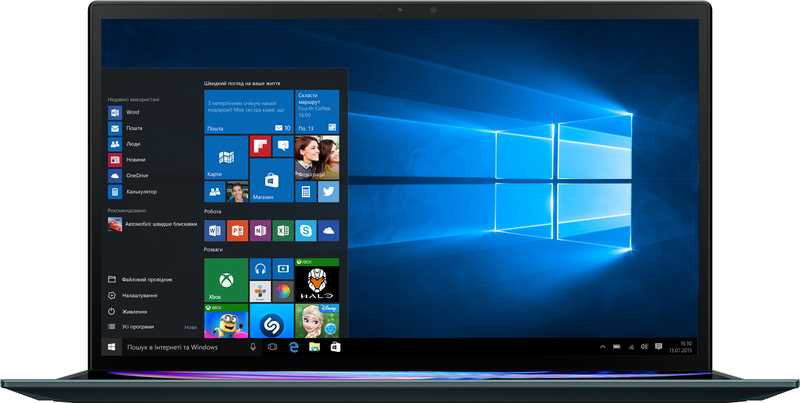The height and width of the screenshot is (403, 800).
Task: Open the Пошта live tile
Action: [x=249, y=112]
